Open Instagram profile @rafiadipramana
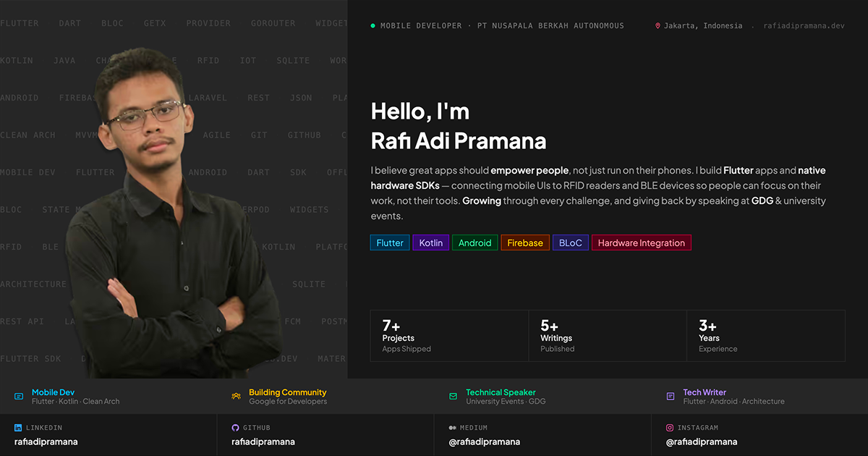Screen dimensions: 868x456 (x=702, y=442)
